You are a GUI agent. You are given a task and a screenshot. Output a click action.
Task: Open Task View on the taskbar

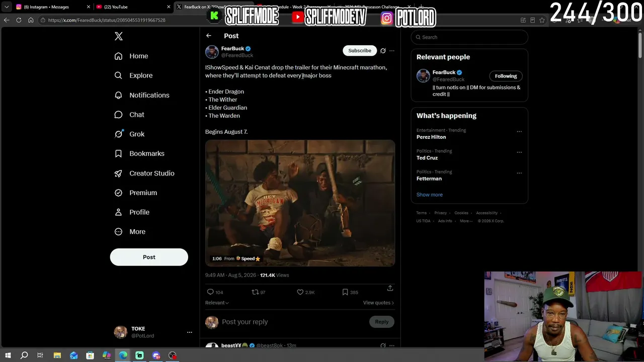click(40, 355)
